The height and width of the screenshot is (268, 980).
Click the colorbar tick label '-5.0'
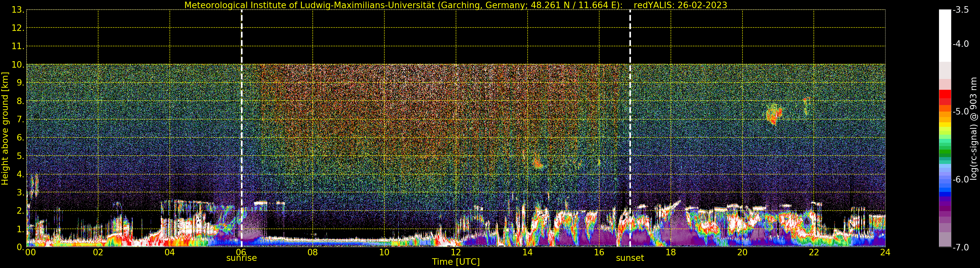click(960, 112)
